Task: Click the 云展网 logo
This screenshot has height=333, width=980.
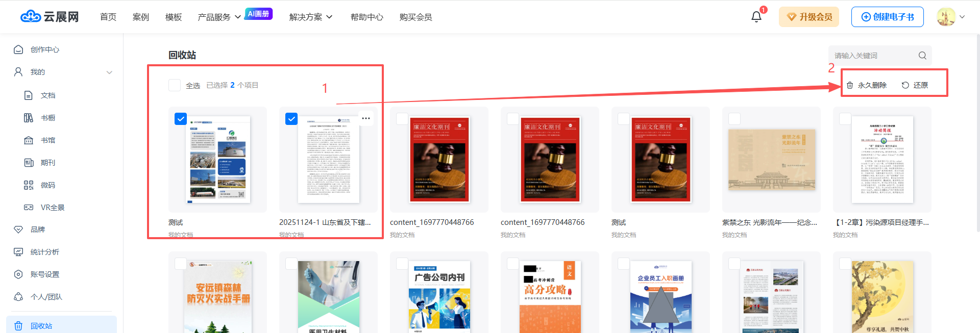Action: click(50, 17)
